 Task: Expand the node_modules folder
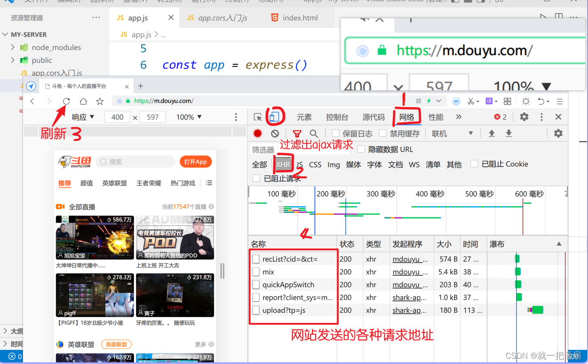tap(13, 47)
